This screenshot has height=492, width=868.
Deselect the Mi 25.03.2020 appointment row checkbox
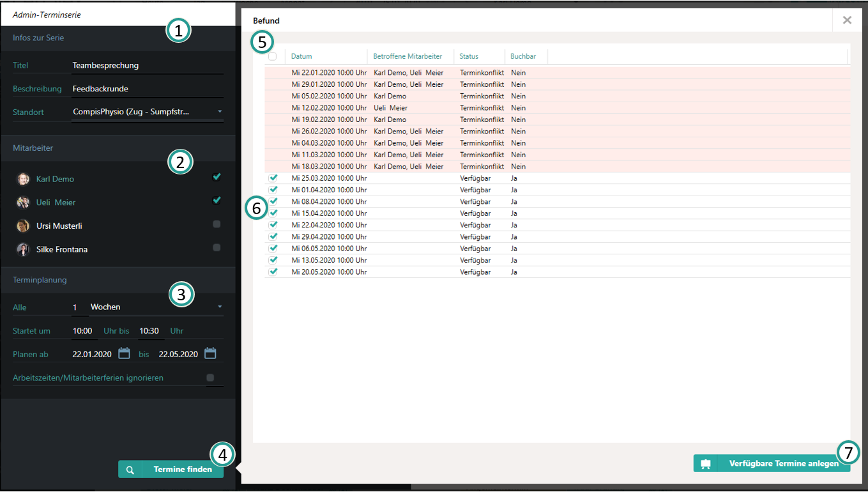point(273,178)
